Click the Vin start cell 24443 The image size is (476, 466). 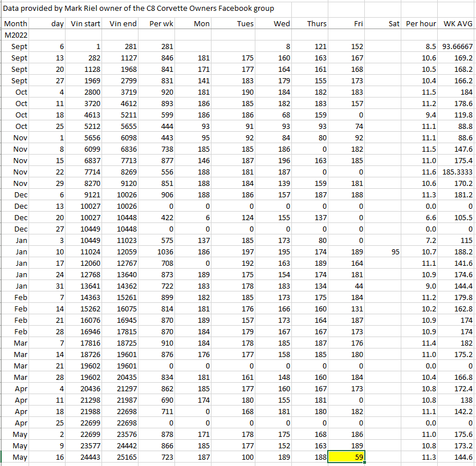[85, 457]
